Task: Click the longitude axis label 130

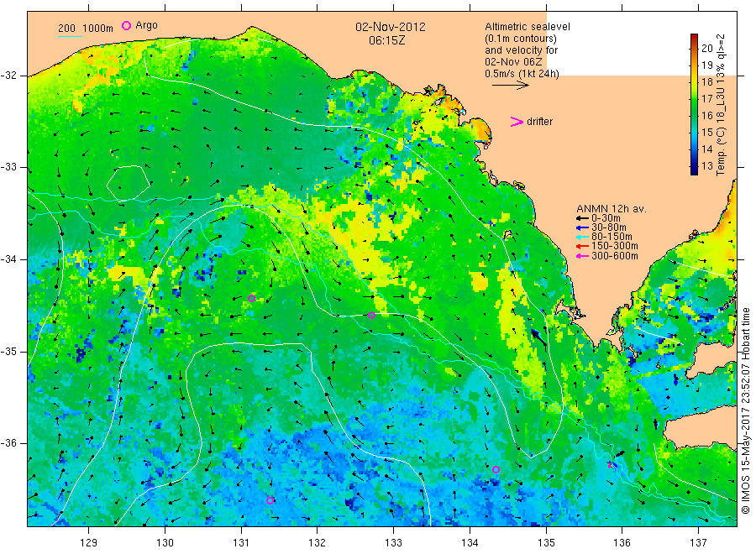Action: pyautogui.click(x=165, y=543)
